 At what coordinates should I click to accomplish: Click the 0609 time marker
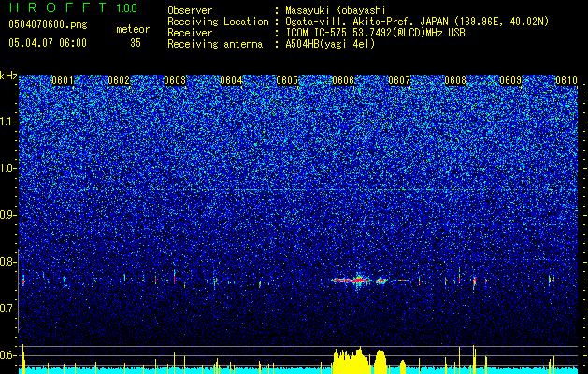[x=510, y=80]
